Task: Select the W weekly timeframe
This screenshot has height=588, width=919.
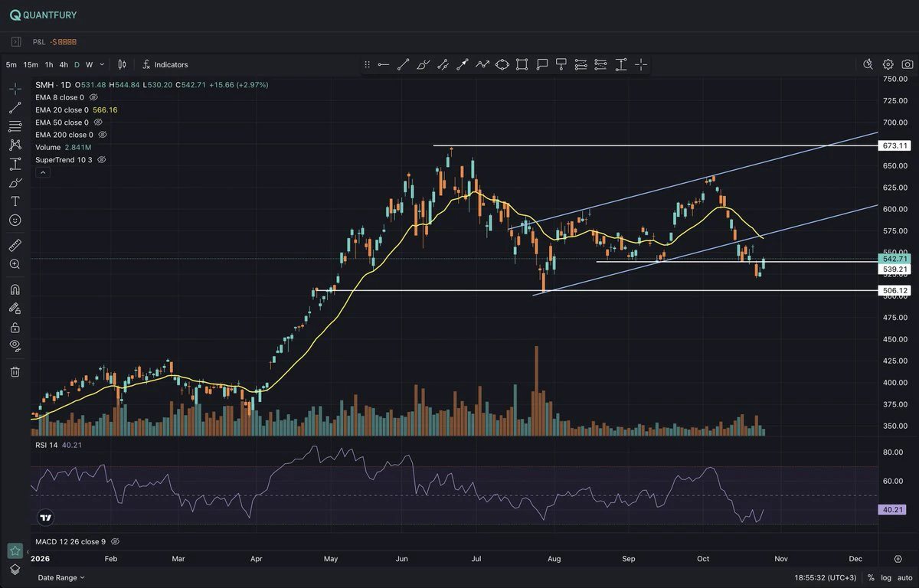Action: click(x=90, y=65)
